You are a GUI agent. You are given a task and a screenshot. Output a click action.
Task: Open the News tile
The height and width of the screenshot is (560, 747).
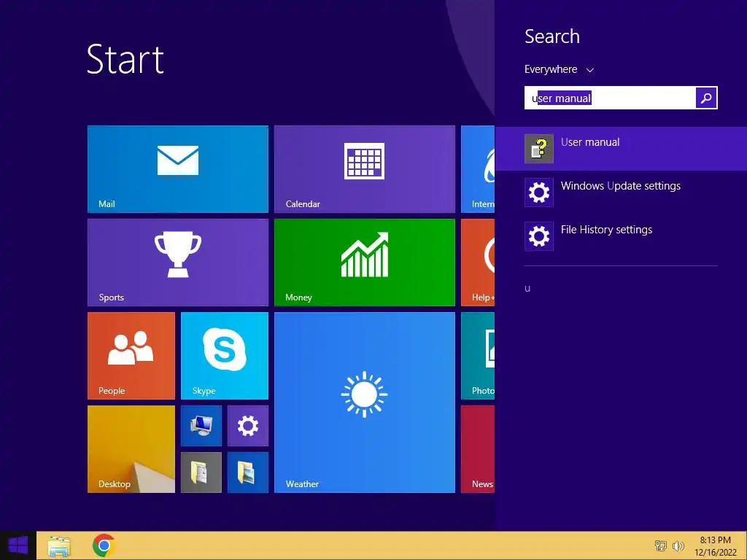pyautogui.click(x=478, y=449)
